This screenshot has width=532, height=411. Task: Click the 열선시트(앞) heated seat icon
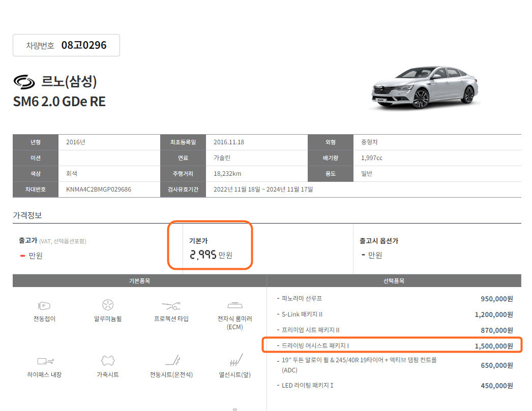point(236,360)
